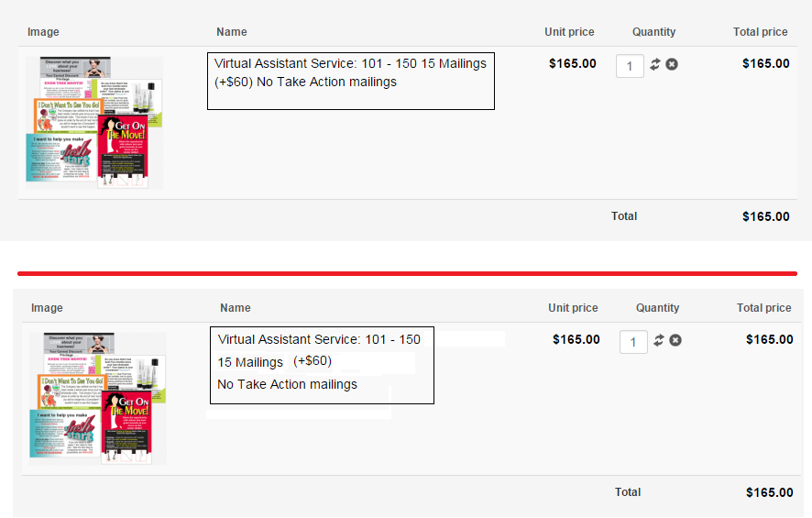
Task: Remove the item in the cart above the red line
Action: 672,64
